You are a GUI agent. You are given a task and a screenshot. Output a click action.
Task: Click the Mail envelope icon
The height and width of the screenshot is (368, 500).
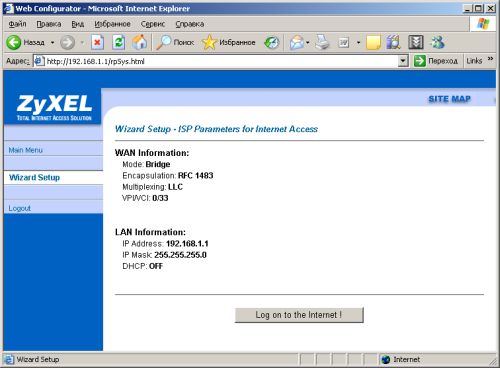click(x=296, y=42)
